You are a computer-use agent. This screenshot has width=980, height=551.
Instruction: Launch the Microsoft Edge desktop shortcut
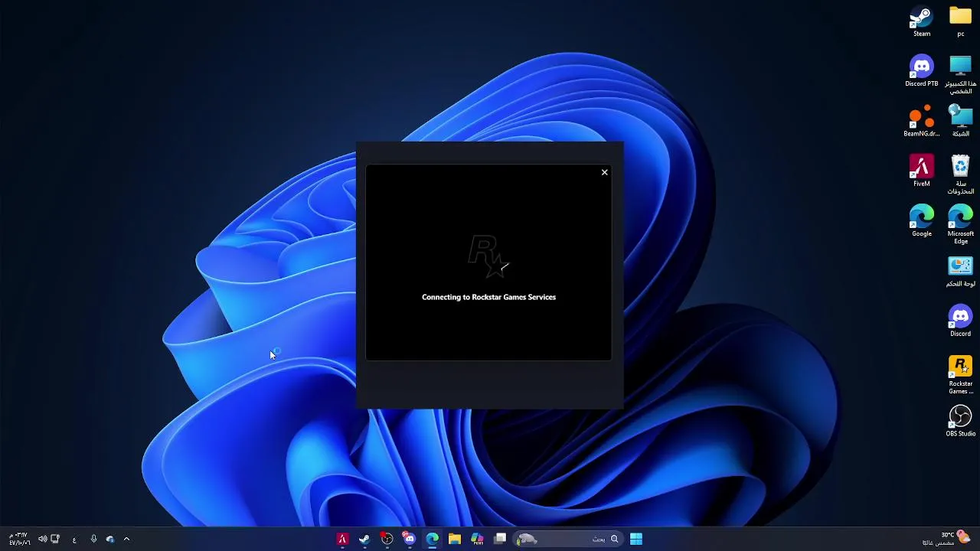[x=960, y=225]
